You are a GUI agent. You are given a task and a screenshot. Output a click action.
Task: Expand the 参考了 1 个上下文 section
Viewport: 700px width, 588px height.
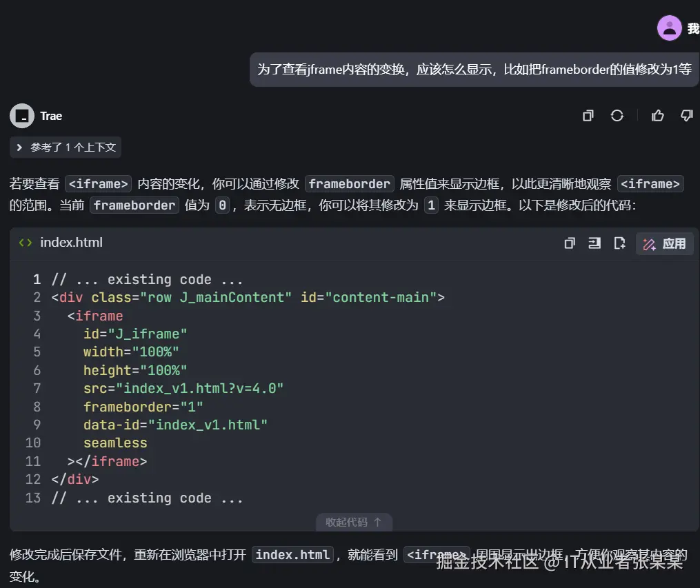point(66,148)
